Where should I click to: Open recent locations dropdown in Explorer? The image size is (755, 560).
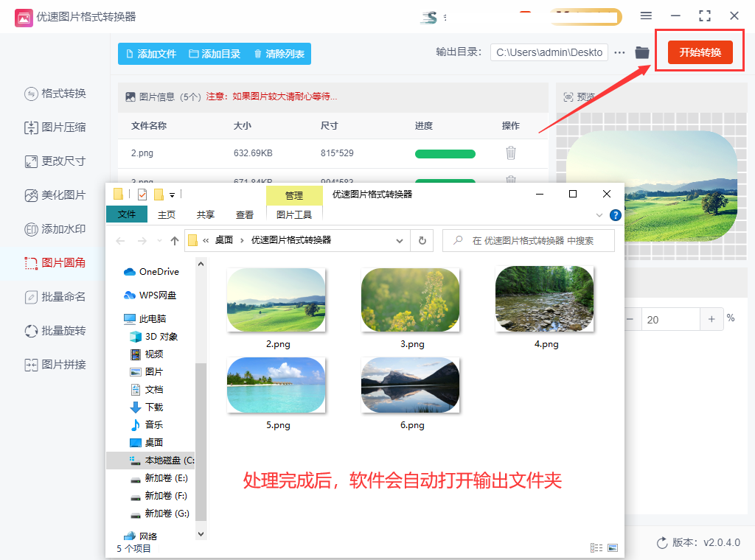coord(159,240)
